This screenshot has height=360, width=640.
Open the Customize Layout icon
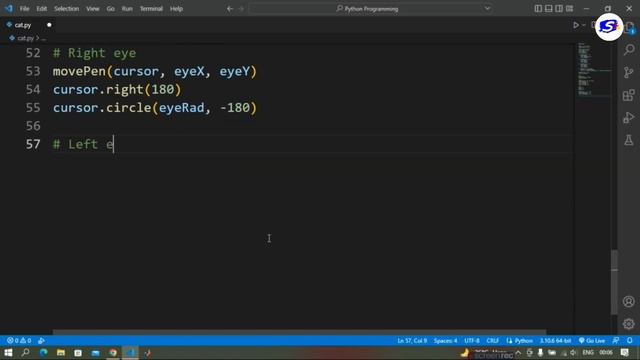(x=569, y=9)
